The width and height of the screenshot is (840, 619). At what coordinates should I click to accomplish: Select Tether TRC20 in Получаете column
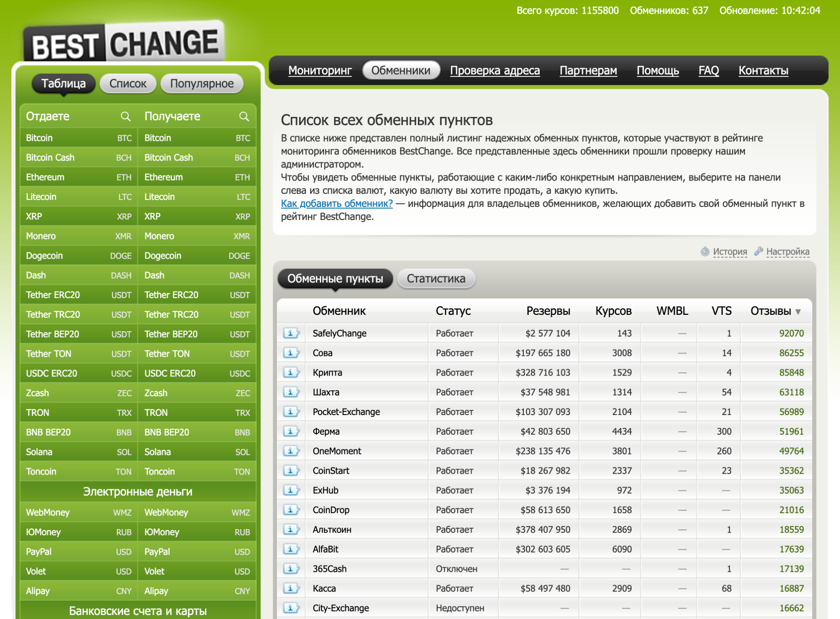pos(171,314)
